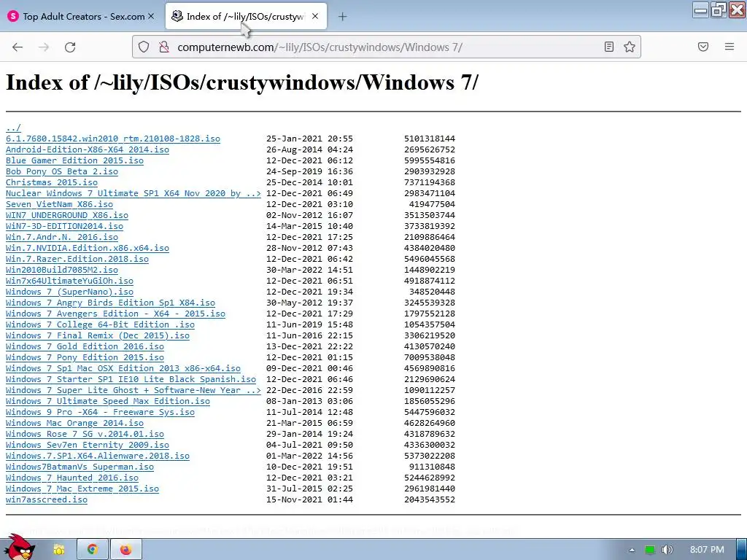Screen dimensions: 747x560
Task: Open the volume speaker tray icon
Action: (667, 550)
